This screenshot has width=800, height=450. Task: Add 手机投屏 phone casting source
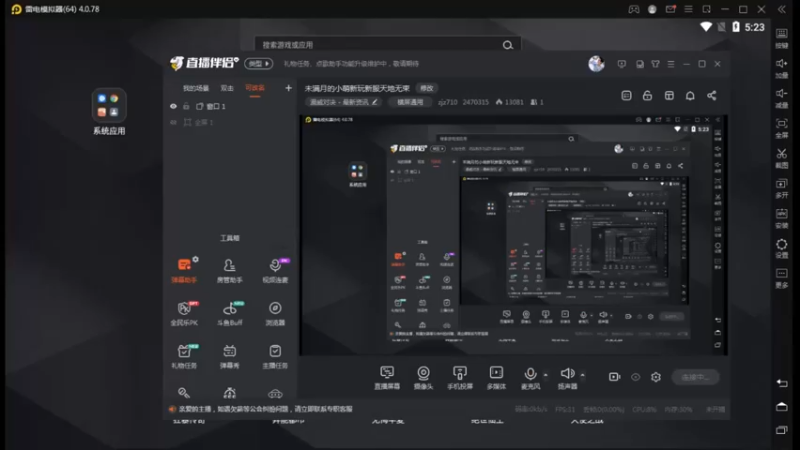[460, 378]
